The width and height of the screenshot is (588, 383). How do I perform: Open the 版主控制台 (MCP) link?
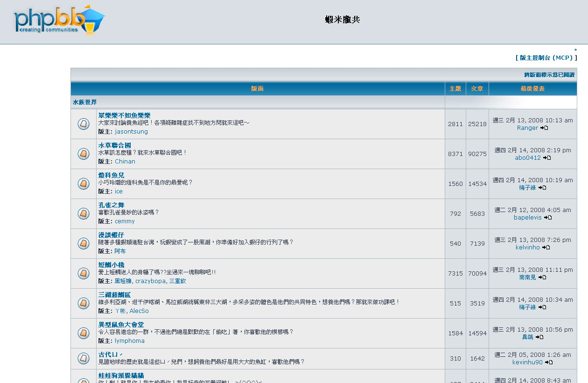(x=546, y=58)
